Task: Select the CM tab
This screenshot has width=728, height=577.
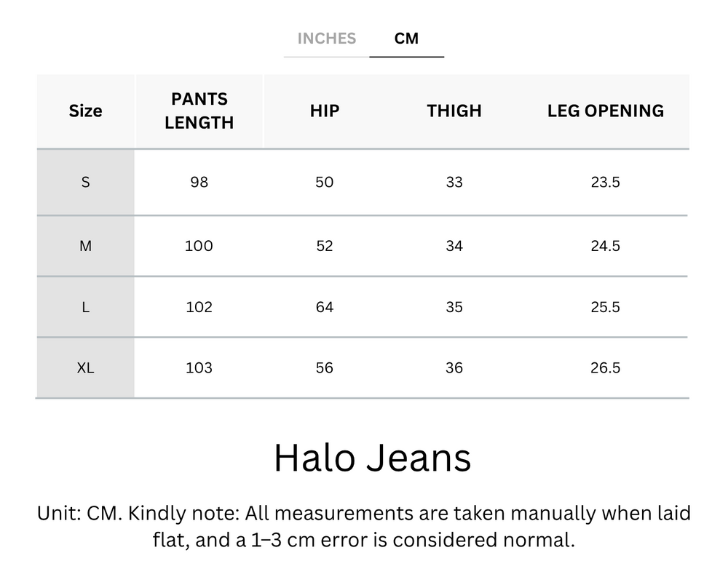Action: pyautogui.click(x=407, y=39)
